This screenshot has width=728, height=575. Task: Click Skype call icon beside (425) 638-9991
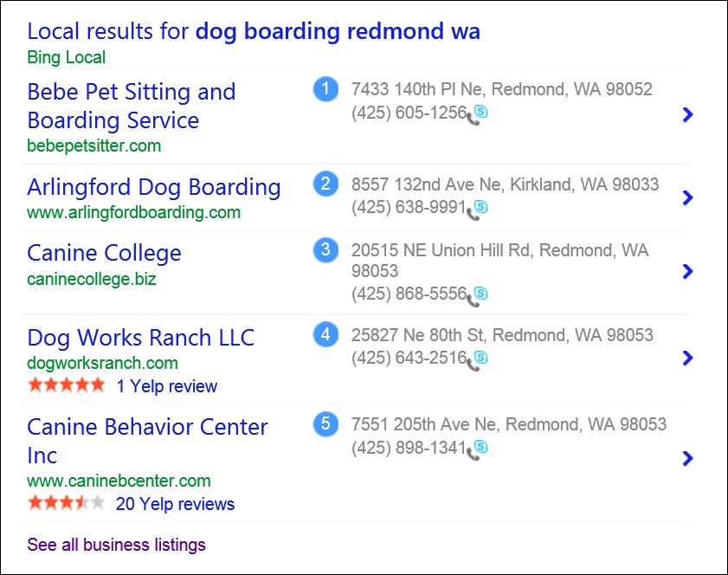coord(477,210)
